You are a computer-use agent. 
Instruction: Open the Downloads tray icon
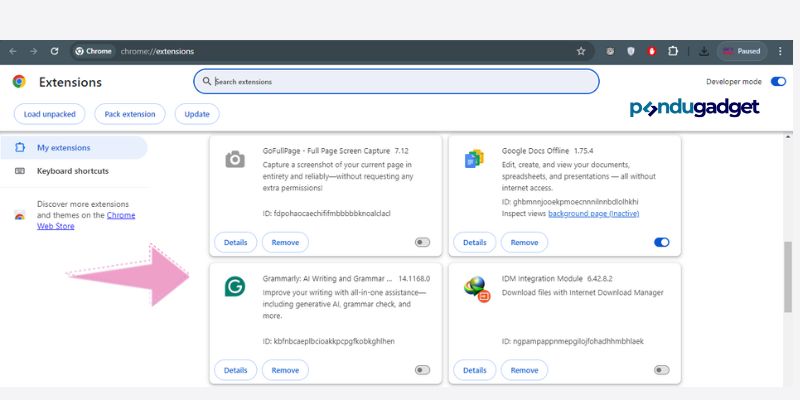tap(704, 52)
